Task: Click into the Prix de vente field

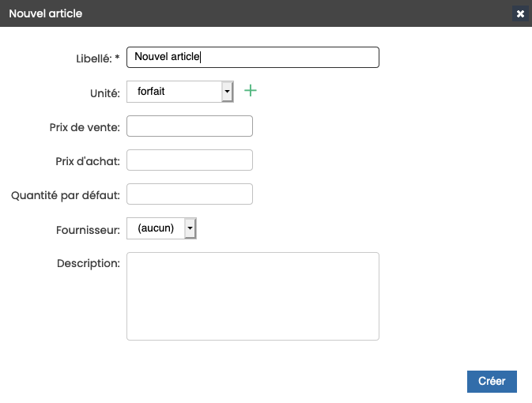Action: (190, 126)
